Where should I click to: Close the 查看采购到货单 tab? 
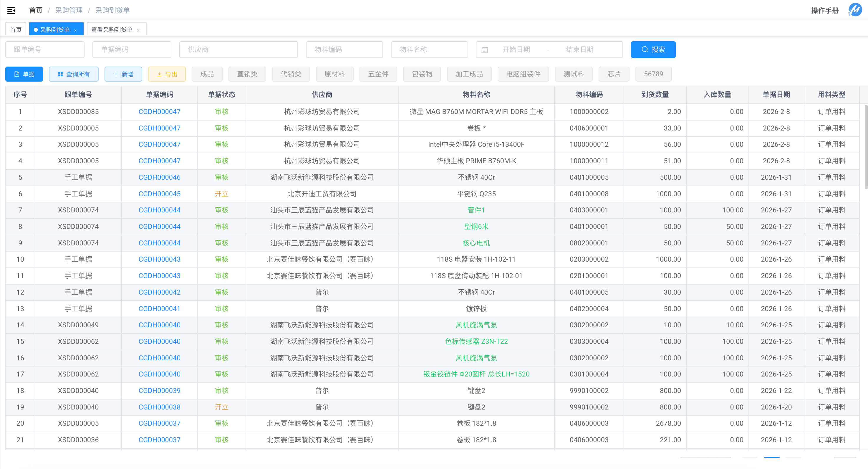(x=138, y=30)
